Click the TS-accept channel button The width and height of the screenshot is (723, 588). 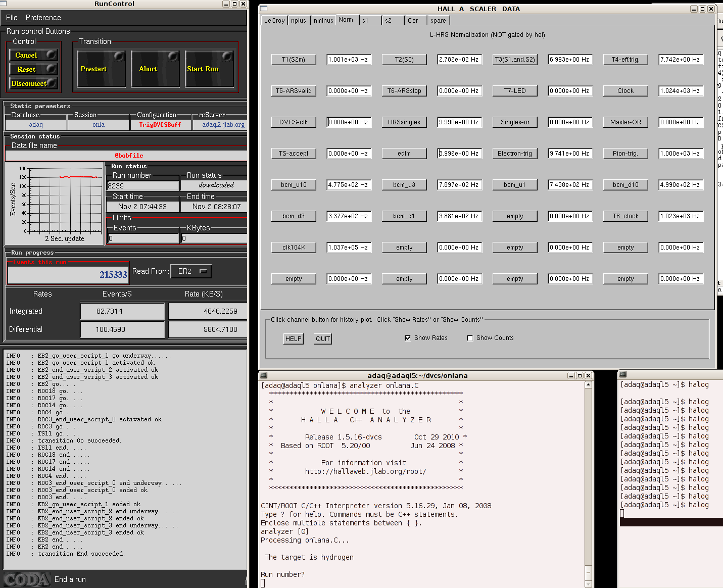pos(294,154)
